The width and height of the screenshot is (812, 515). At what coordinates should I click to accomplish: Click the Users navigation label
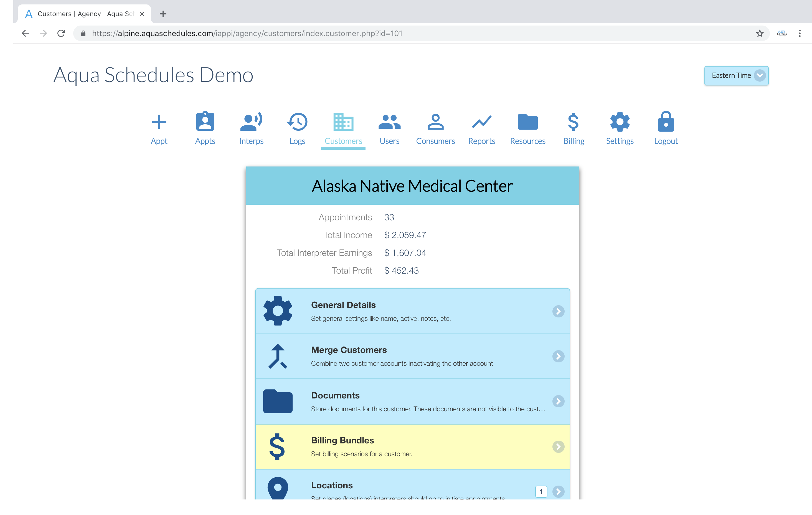click(x=389, y=141)
